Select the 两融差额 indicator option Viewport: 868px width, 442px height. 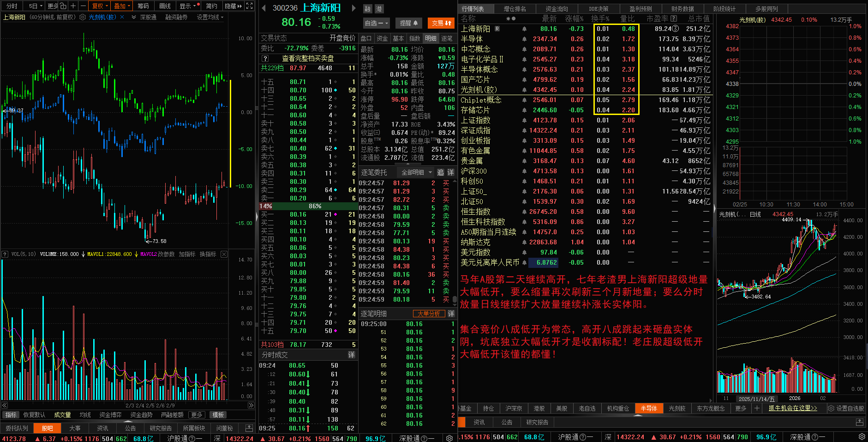point(172,415)
